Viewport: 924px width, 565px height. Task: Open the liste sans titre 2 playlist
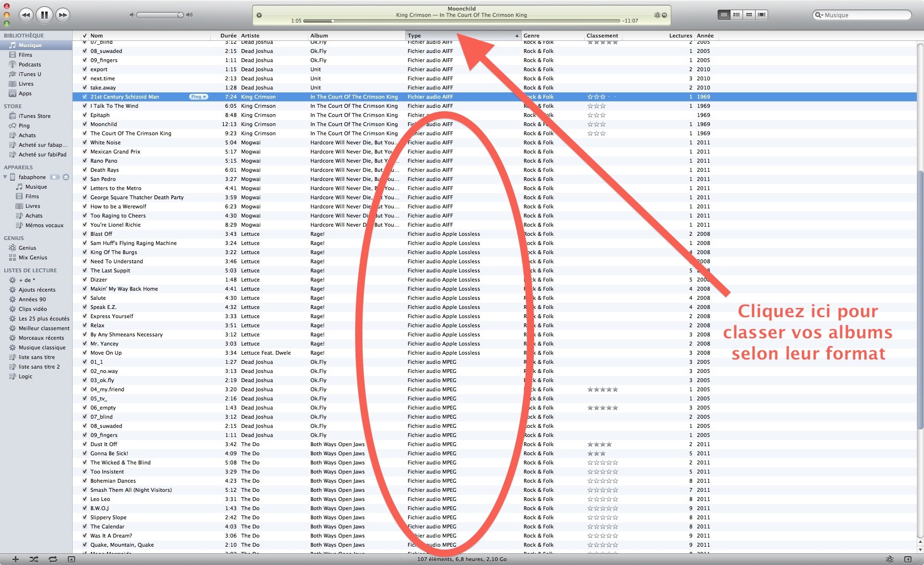pyautogui.click(x=39, y=367)
